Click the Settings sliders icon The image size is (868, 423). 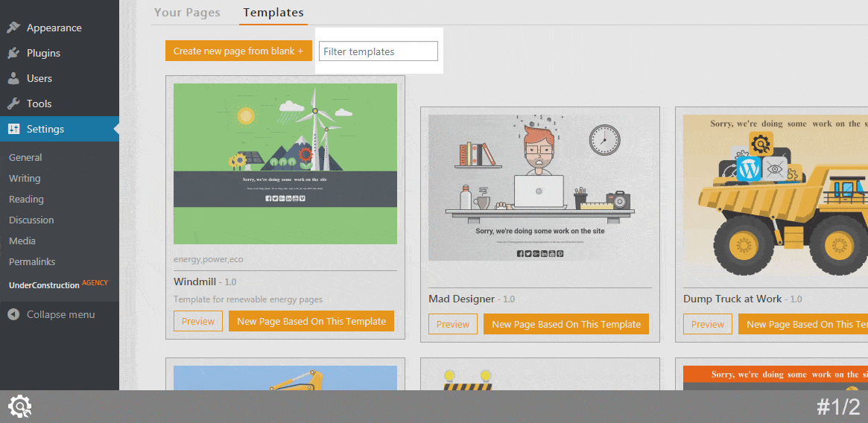point(13,129)
